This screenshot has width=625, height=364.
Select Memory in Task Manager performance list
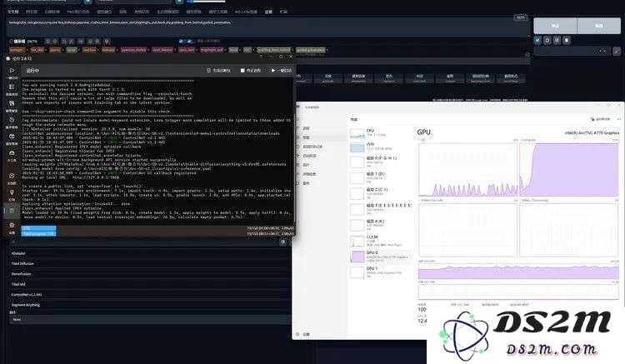click(x=380, y=147)
